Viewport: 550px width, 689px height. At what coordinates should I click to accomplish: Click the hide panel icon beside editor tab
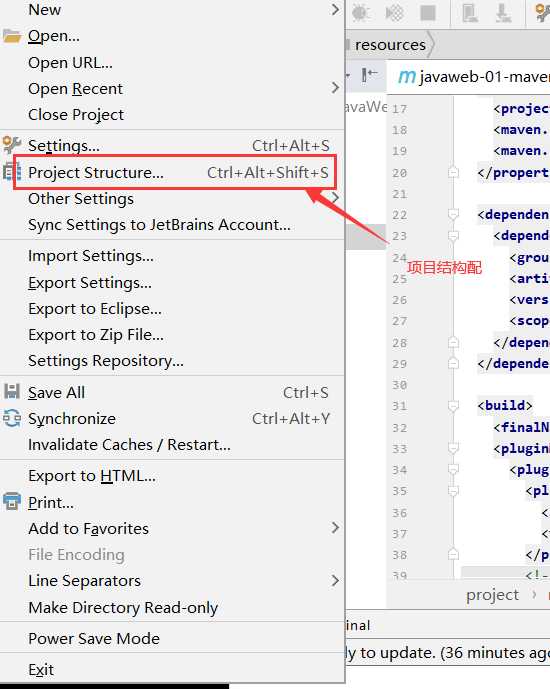tap(369, 75)
